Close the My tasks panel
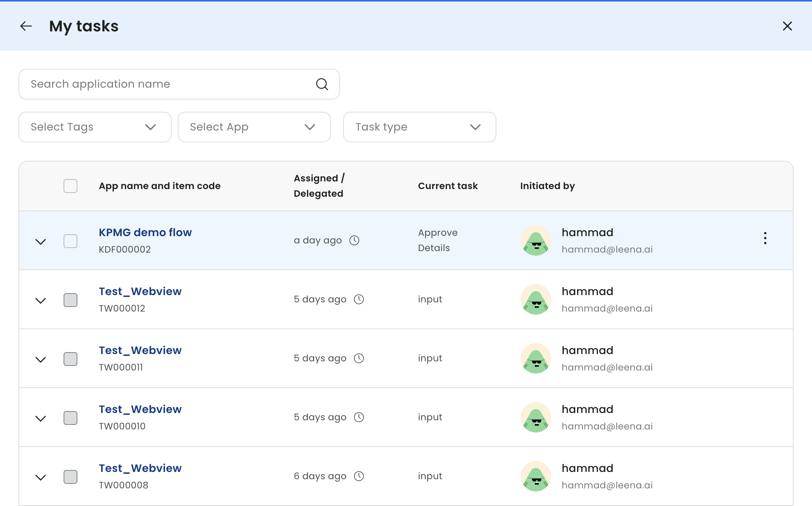Screen dimensions: 812x506 pyautogui.click(x=787, y=26)
